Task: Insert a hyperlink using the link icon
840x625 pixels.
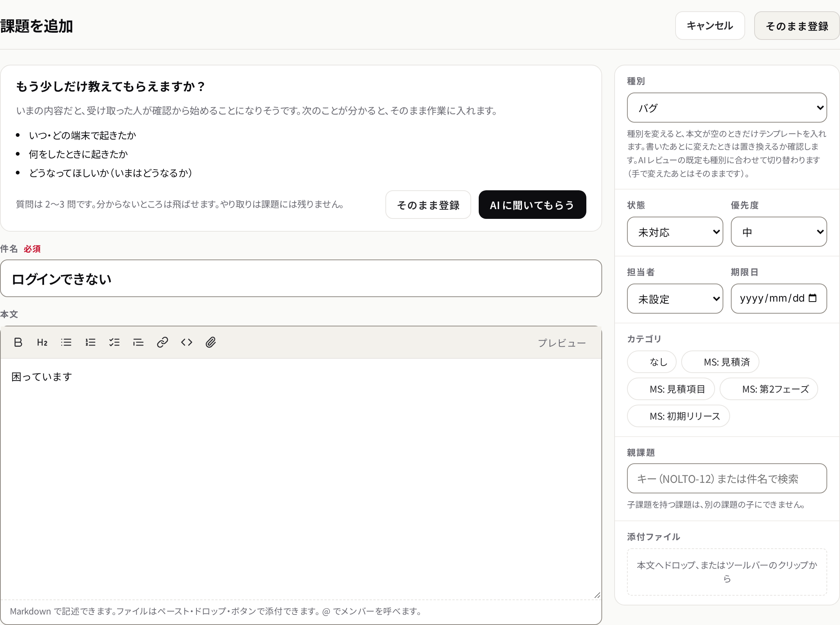Action: click(163, 342)
